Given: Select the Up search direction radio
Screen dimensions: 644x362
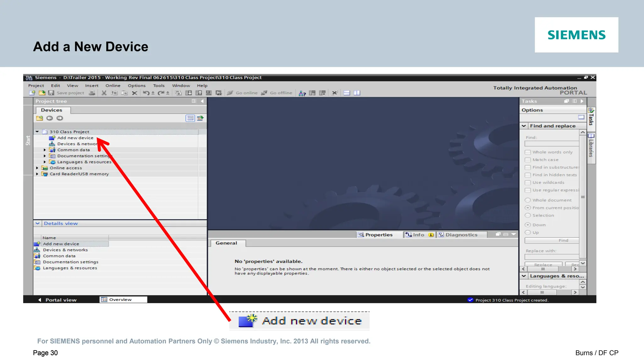Looking at the screenshot, I should pos(528,232).
